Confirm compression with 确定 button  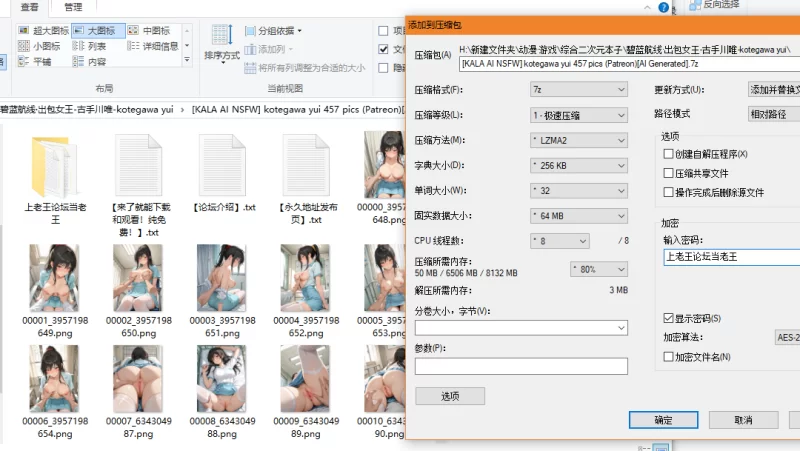[663, 420]
